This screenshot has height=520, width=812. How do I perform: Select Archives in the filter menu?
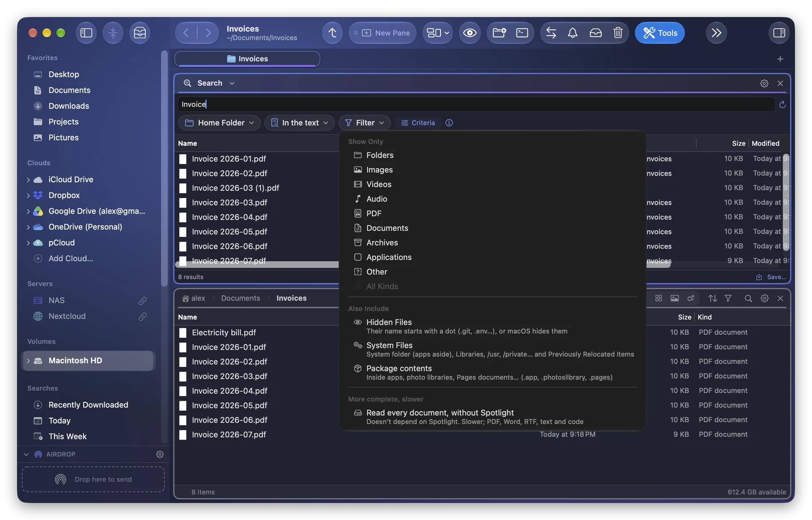(x=492, y=243)
